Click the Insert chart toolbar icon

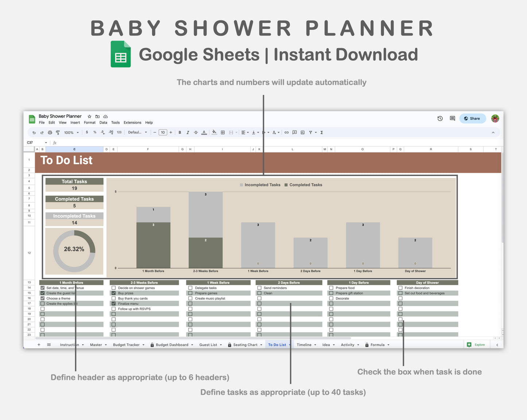(302, 132)
